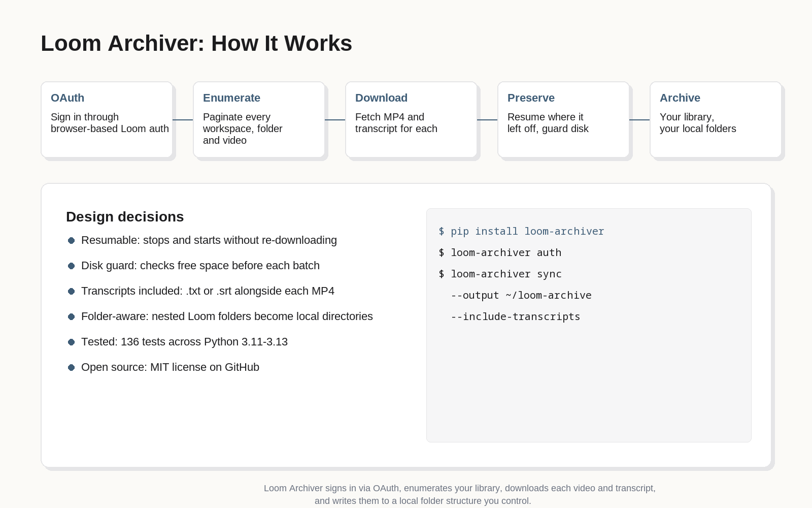Click the bullet dot beside 'Disk guard'
Image resolution: width=812 pixels, height=508 pixels.
click(x=72, y=266)
